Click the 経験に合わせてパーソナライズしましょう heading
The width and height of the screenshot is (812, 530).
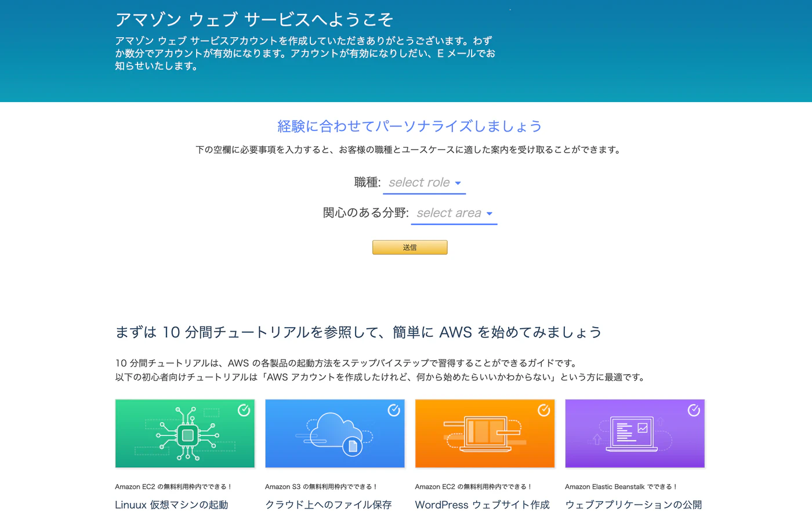[409, 126]
